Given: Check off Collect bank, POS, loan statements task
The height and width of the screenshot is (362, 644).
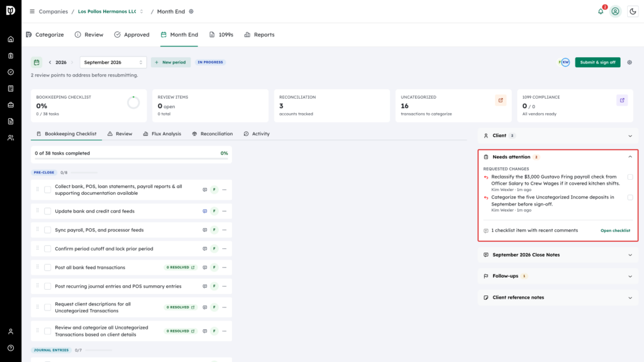Looking at the screenshot, I should pyautogui.click(x=48, y=190).
